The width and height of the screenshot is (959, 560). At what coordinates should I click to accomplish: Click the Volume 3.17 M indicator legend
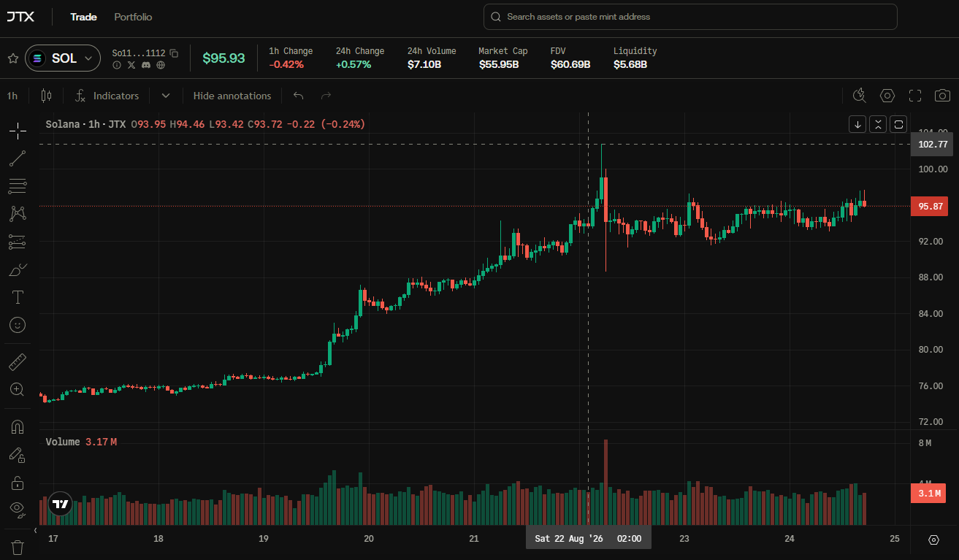point(81,442)
